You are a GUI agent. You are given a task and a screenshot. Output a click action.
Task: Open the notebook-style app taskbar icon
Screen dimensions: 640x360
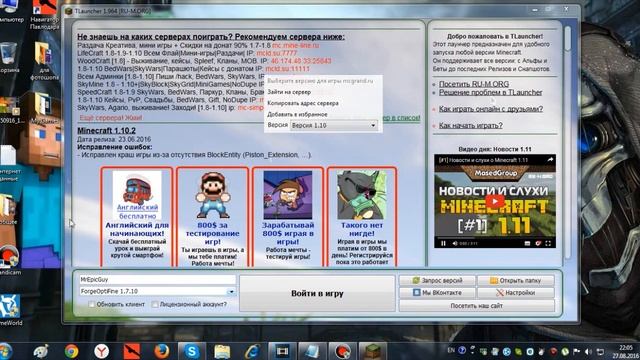[312, 351]
